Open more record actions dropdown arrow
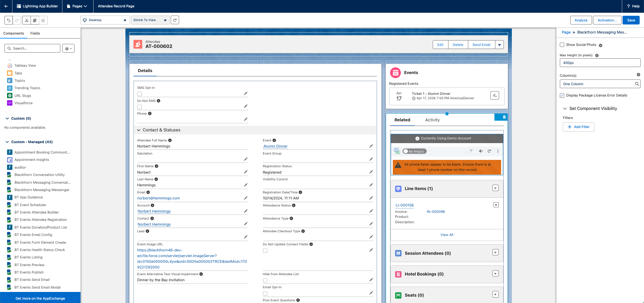 pyautogui.click(x=499, y=45)
